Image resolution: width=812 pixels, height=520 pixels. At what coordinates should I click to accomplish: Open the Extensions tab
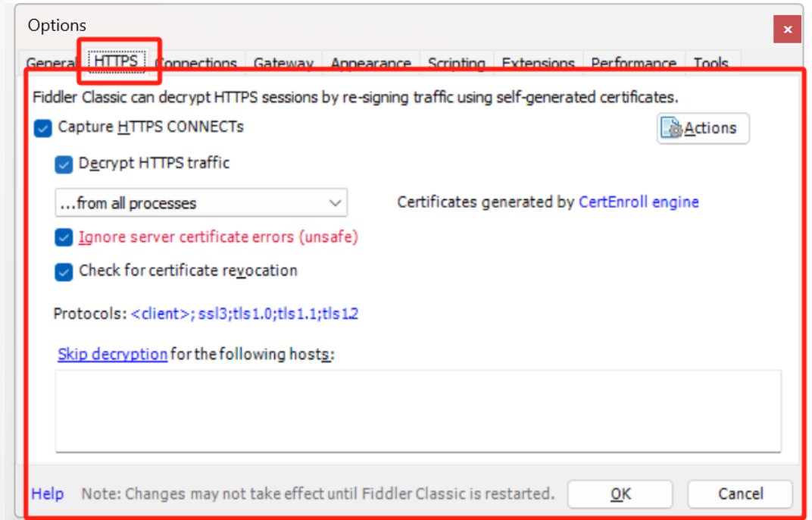pyautogui.click(x=539, y=63)
